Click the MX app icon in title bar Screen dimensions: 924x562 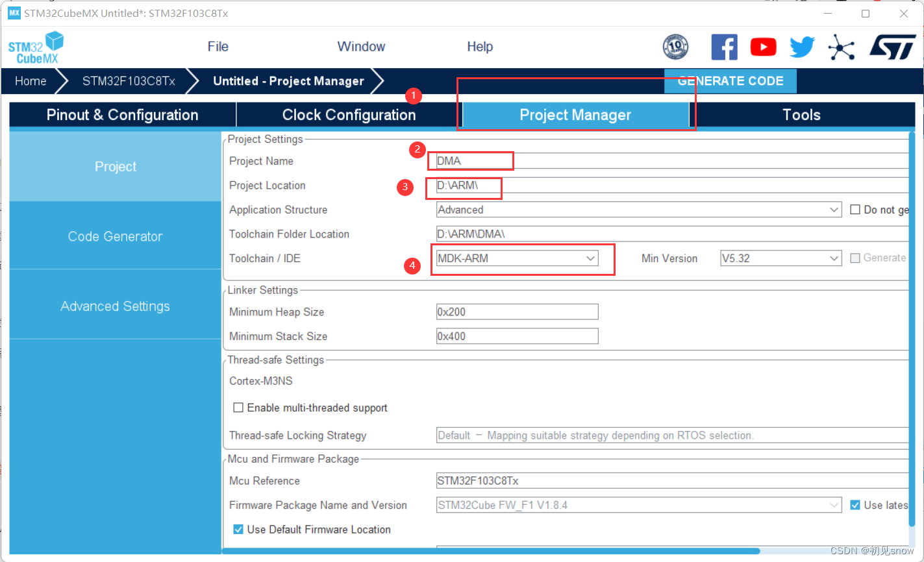pos(14,13)
